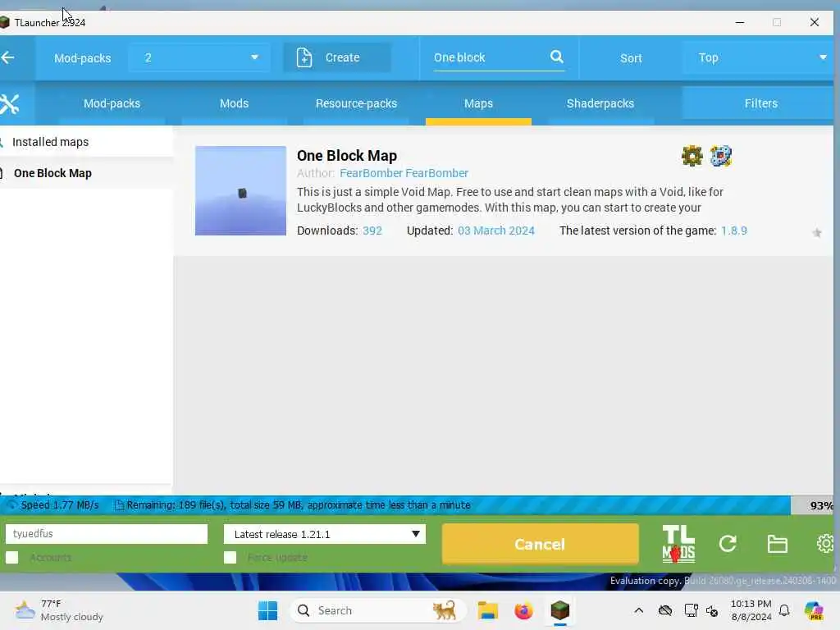840x630 pixels.
Task: Open the One Block Map title
Action: [347, 156]
